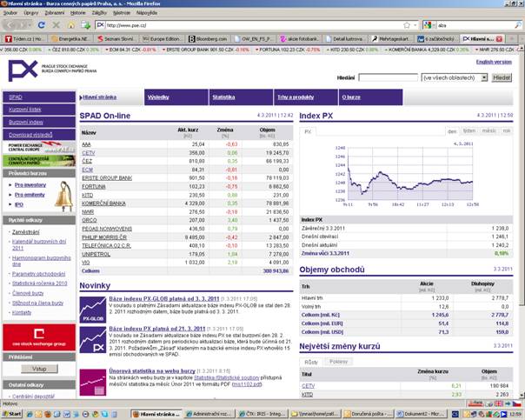Open a new tab with the plus button
This screenshot has height=420, width=525.
click(511, 39)
